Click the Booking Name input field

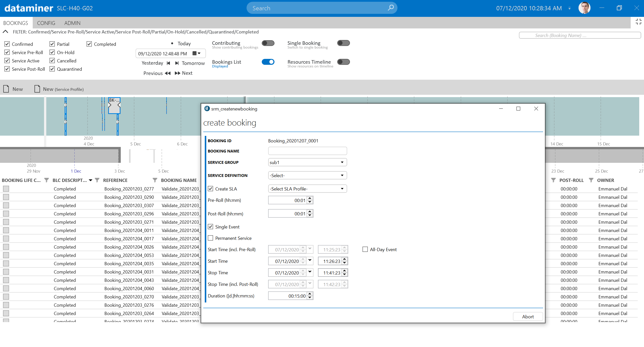[x=307, y=151]
